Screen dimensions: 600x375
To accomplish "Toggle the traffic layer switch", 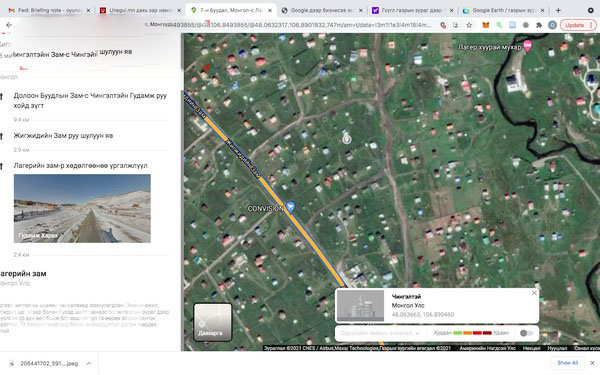I will click(x=527, y=333).
